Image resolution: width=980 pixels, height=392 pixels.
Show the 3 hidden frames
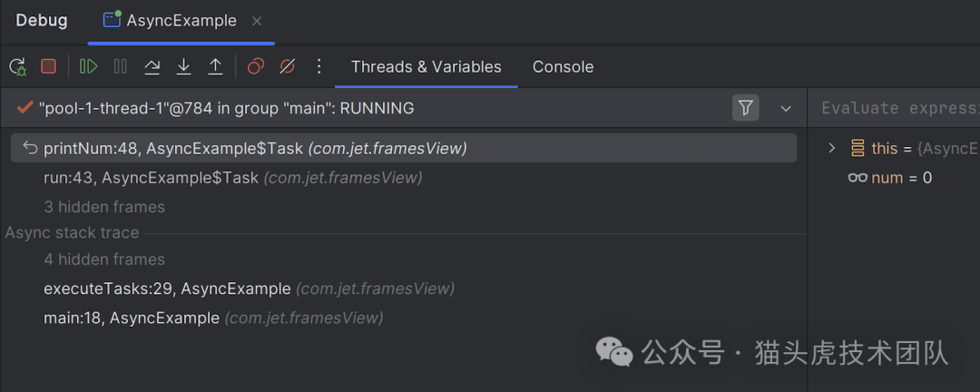coord(104,207)
